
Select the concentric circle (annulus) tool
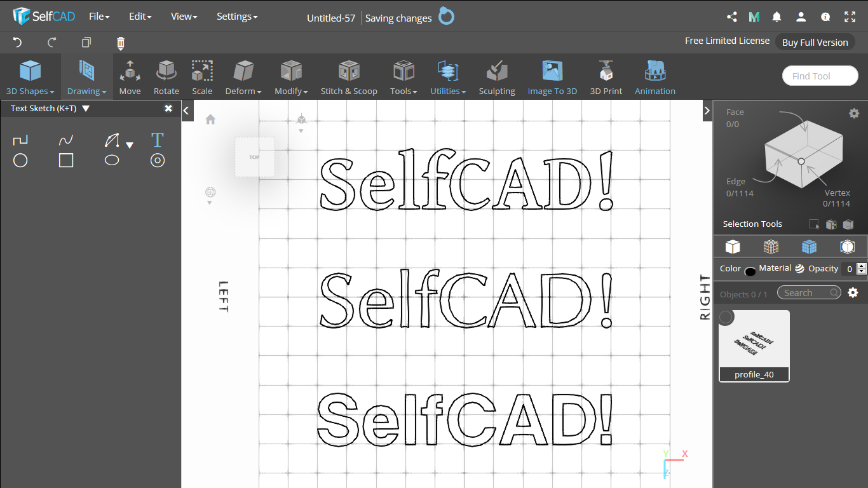158,160
